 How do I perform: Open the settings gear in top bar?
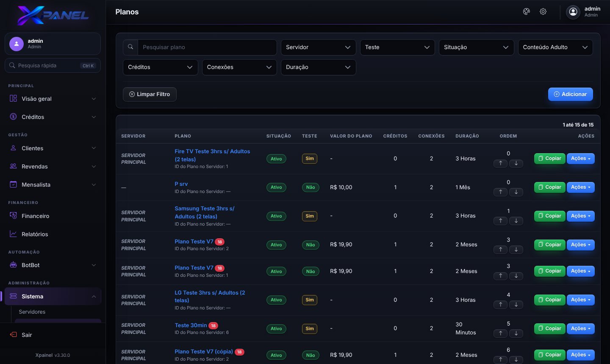(543, 12)
